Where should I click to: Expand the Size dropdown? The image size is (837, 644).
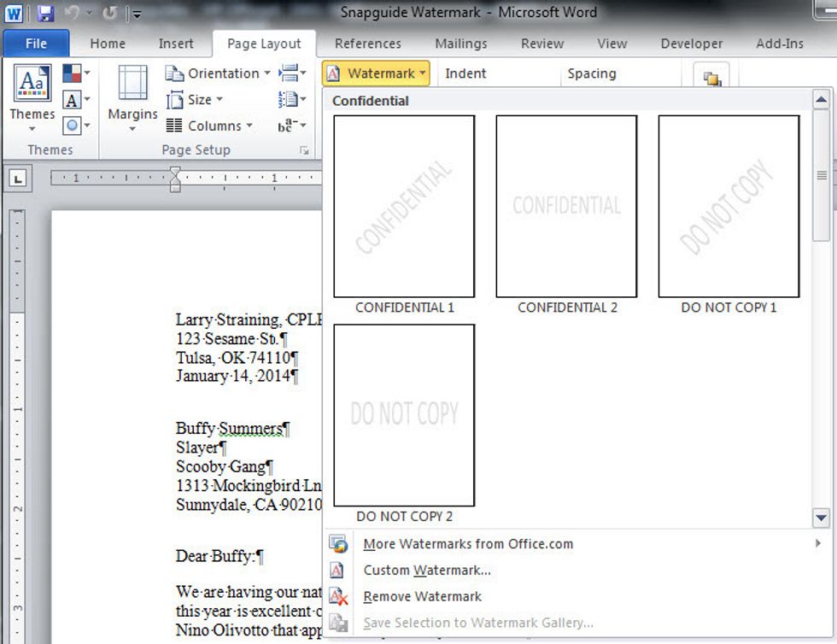click(x=196, y=100)
